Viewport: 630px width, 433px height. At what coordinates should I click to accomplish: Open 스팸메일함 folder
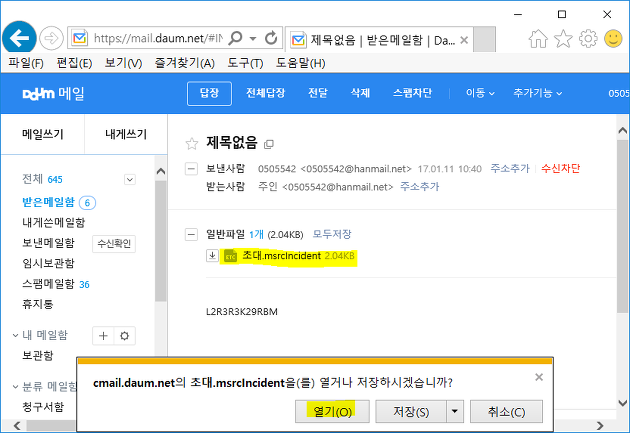[48, 284]
